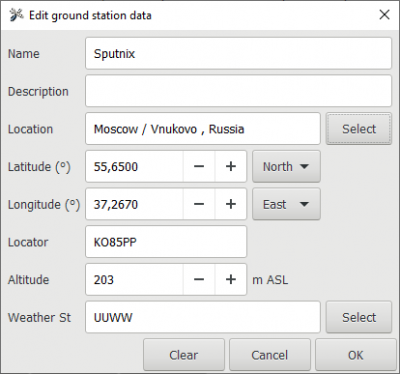Click the 'm ASL' unit label

[x=270, y=280]
